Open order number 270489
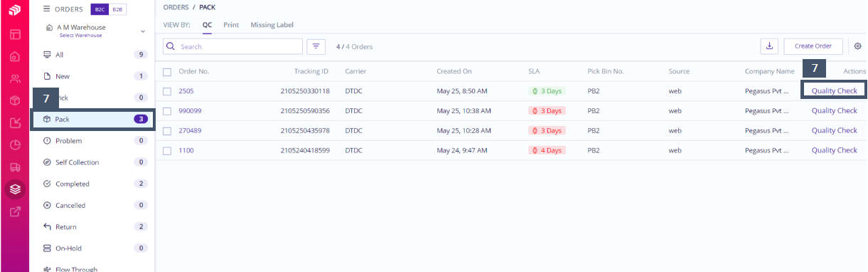 tap(190, 131)
